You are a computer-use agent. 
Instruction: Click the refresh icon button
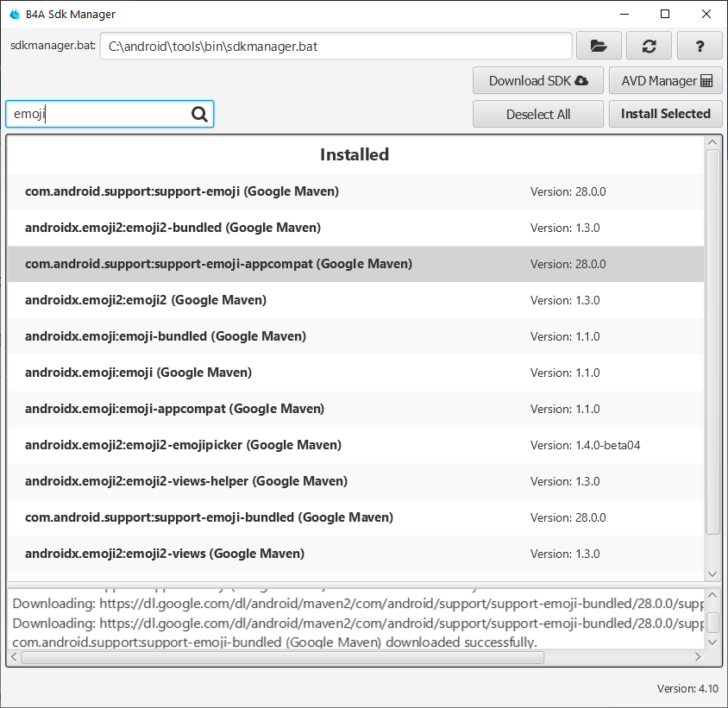click(x=649, y=47)
